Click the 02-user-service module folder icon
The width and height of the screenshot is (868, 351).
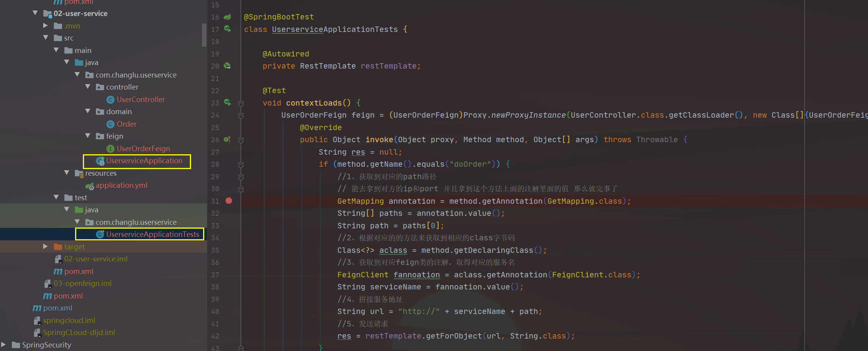coord(47,14)
